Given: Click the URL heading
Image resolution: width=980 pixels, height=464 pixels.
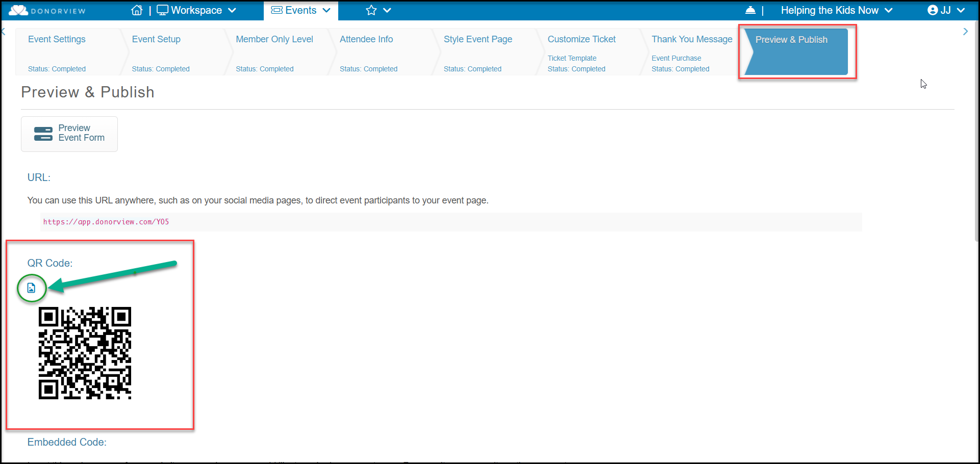Looking at the screenshot, I should (39, 177).
